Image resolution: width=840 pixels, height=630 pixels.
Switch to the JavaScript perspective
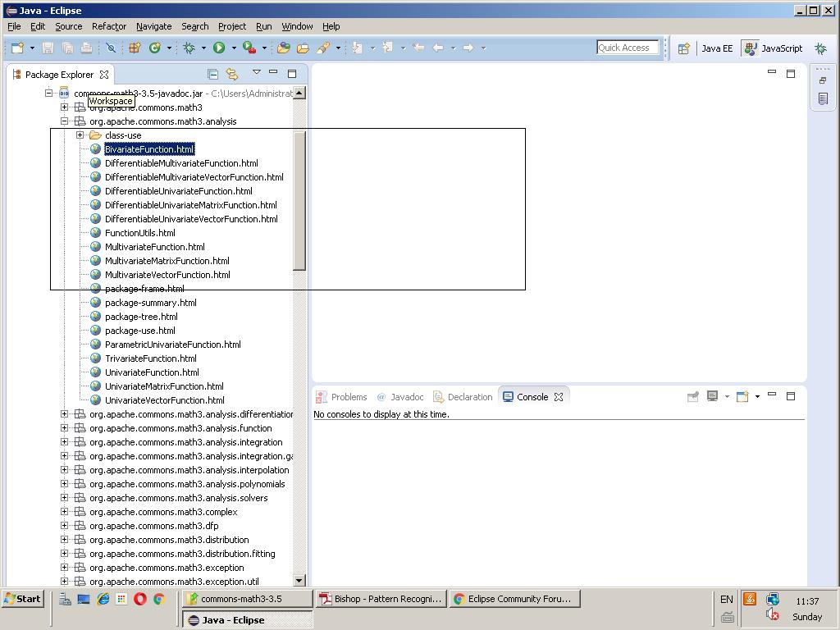click(774, 48)
